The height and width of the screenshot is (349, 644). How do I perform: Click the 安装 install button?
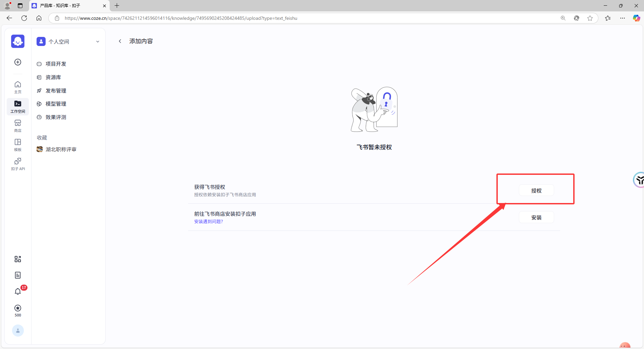point(536,217)
